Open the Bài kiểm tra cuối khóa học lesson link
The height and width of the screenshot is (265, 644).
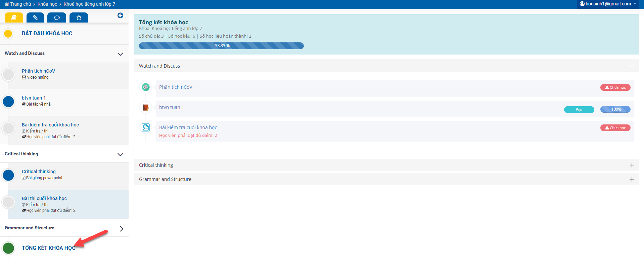point(188,127)
